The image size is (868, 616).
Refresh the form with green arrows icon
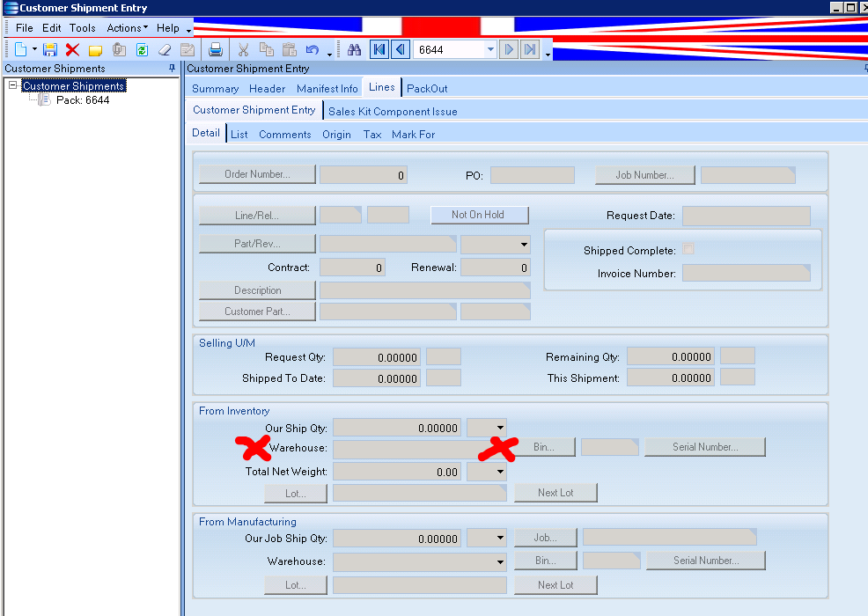point(142,50)
